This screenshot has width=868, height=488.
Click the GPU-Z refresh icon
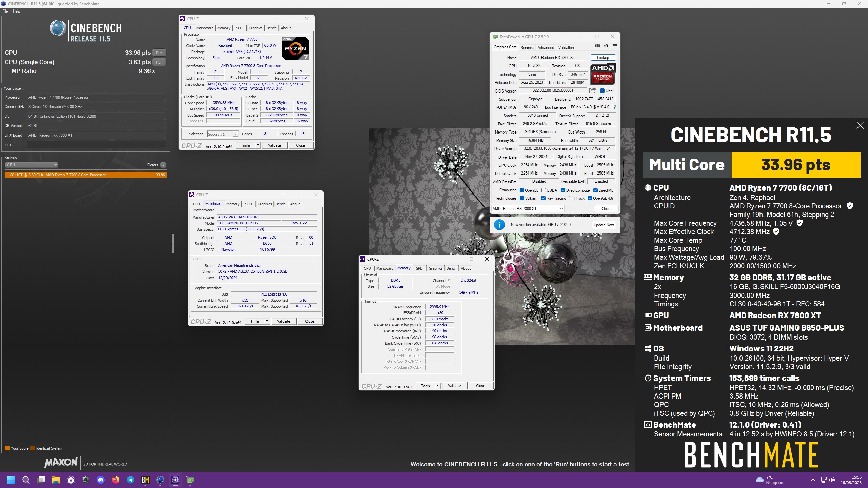[606, 46]
